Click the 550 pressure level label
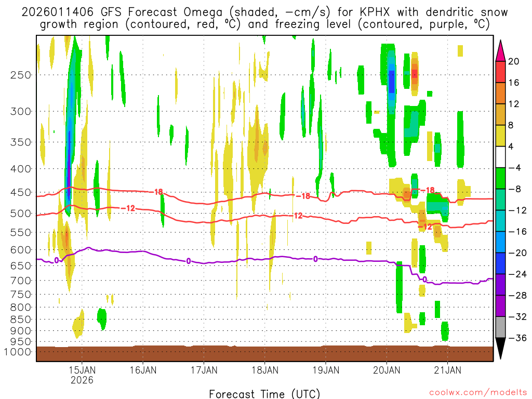Screen dimensions: 532x399 21,232
